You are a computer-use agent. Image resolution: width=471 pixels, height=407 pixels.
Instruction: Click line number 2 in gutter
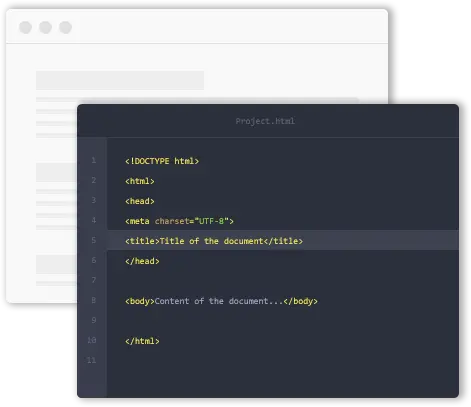(94, 180)
